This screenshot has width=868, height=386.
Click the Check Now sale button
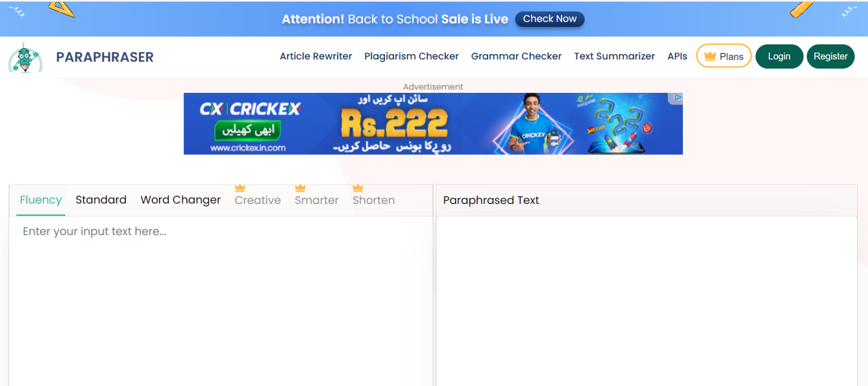pyautogui.click(x=550, y=19)
